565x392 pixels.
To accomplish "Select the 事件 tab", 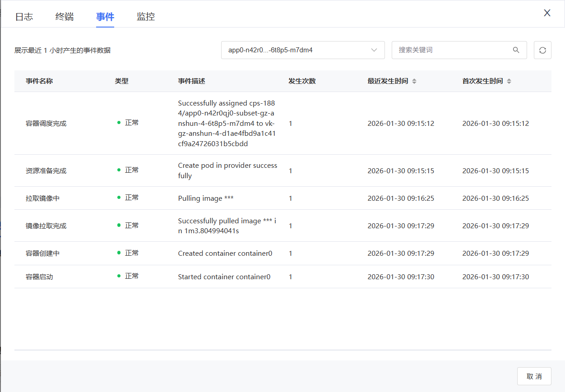I will pyautogui.click(x=105, y=17).
